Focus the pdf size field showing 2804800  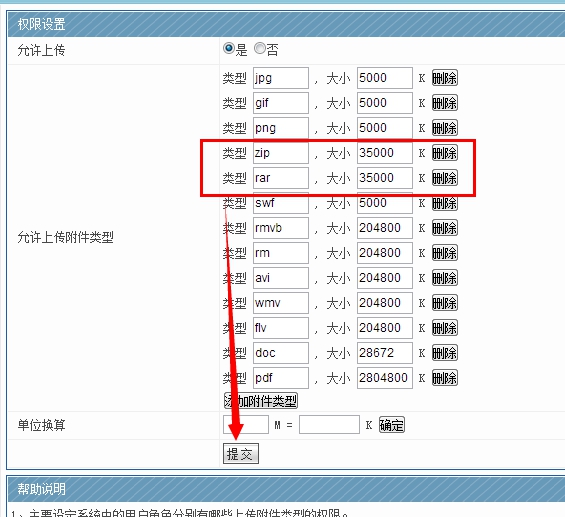(385, 378)
